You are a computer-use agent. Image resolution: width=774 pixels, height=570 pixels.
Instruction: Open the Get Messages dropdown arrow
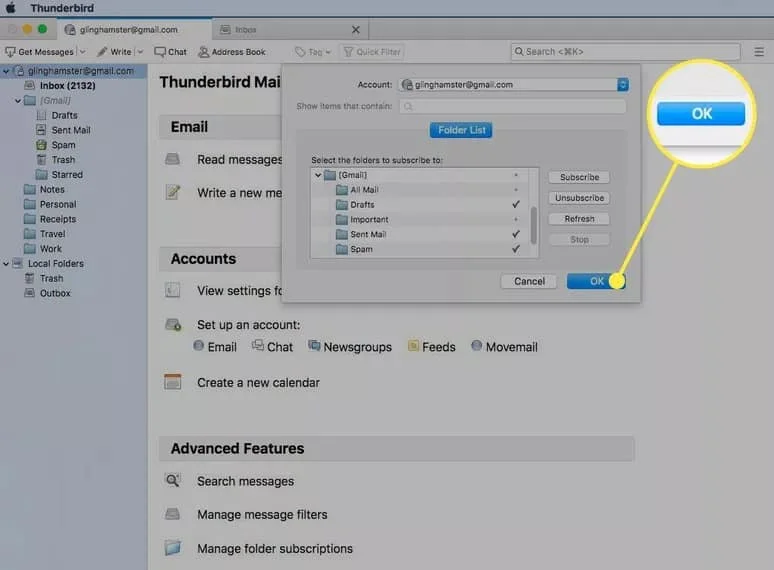point(82,52)
